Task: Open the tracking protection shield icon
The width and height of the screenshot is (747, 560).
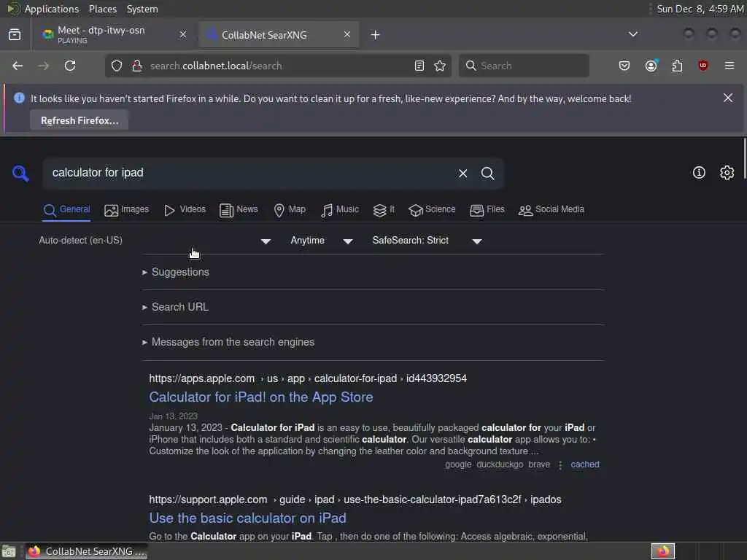Action: tap(117, 66)
